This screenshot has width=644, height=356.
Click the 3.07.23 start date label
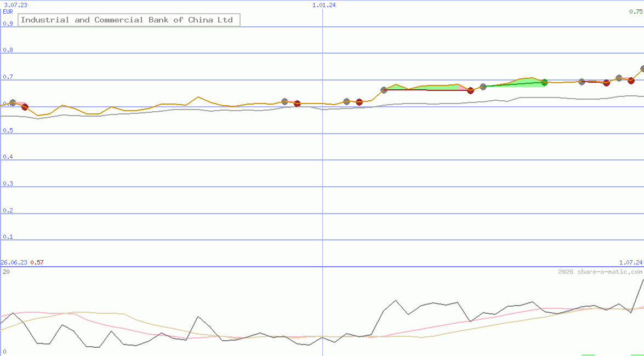(15, 5)
